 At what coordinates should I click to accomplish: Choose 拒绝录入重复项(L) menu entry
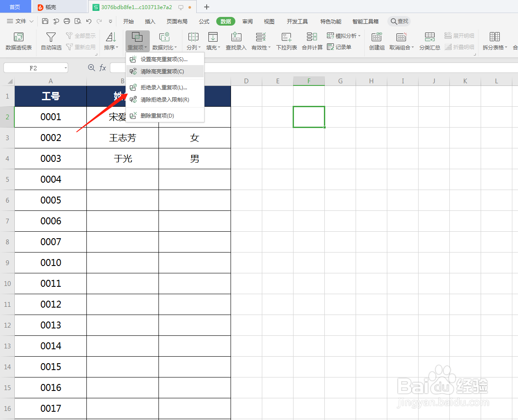tap(165, 88)
